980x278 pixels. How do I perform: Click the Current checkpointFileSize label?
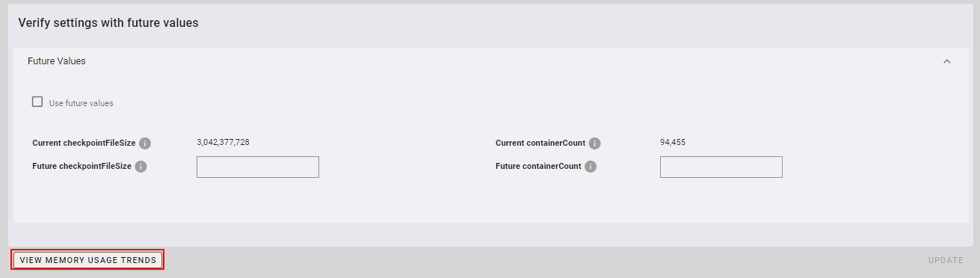pyautogui.click(x=84, y=143)
